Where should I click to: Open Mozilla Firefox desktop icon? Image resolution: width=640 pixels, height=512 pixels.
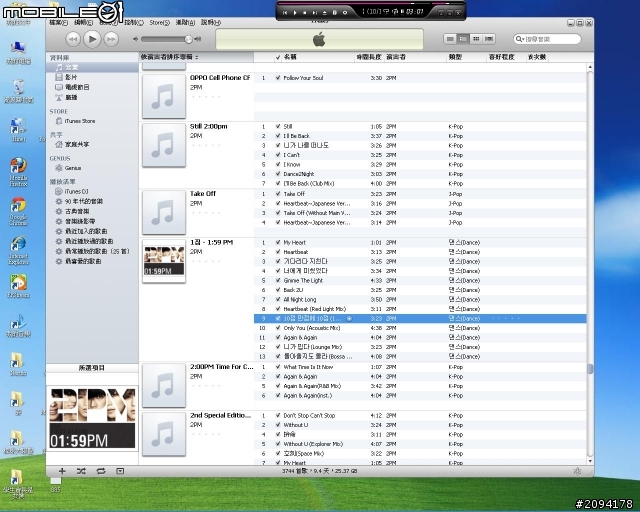click(18, 171)
